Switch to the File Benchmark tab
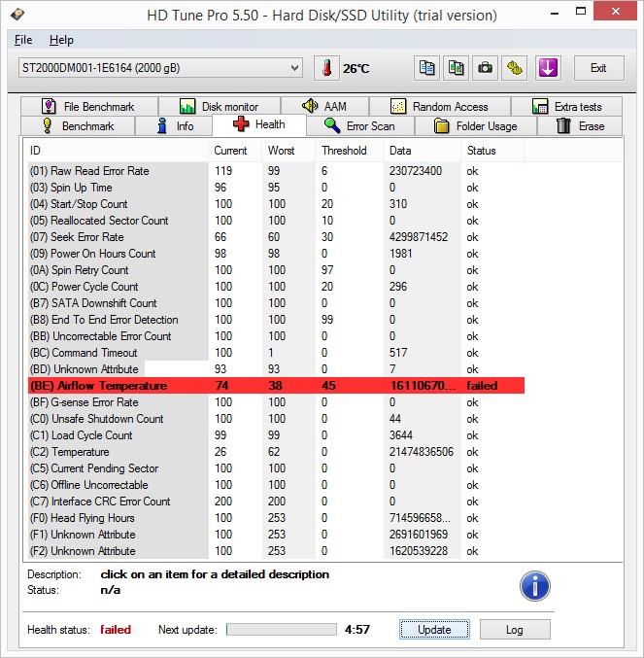The height and width of the screenshot is (658, 644). (x=89, y=107)
